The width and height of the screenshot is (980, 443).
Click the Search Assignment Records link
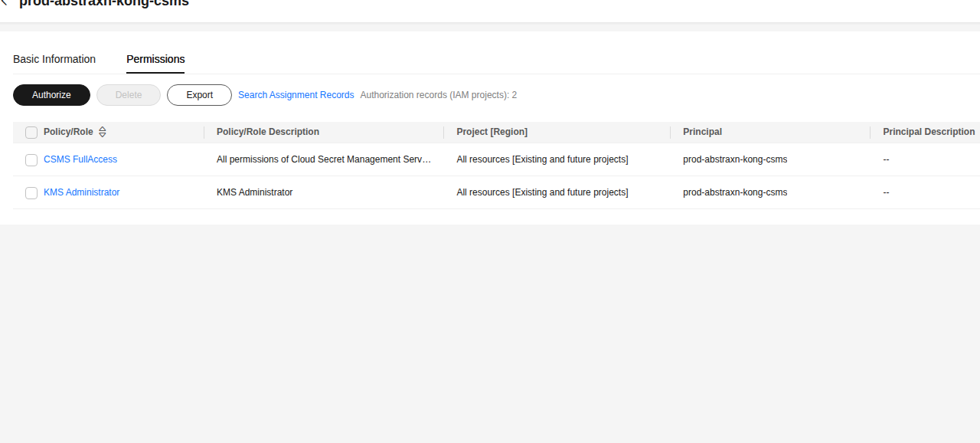(296, 95)
